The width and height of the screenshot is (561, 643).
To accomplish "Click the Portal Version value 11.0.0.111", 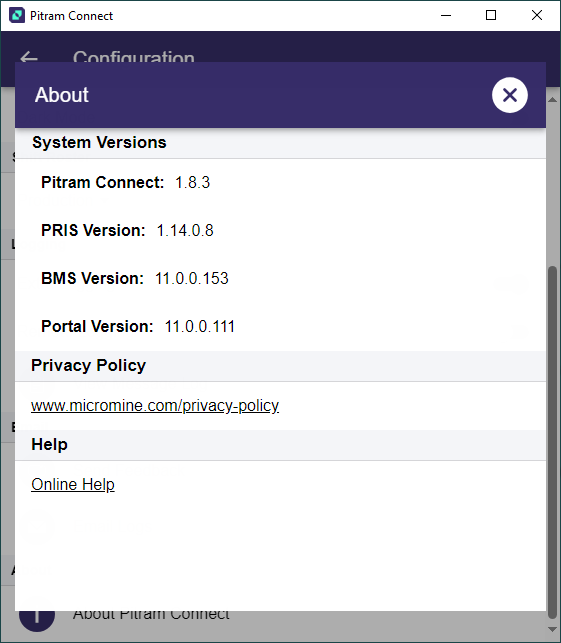I will click(x=200, y=326).
